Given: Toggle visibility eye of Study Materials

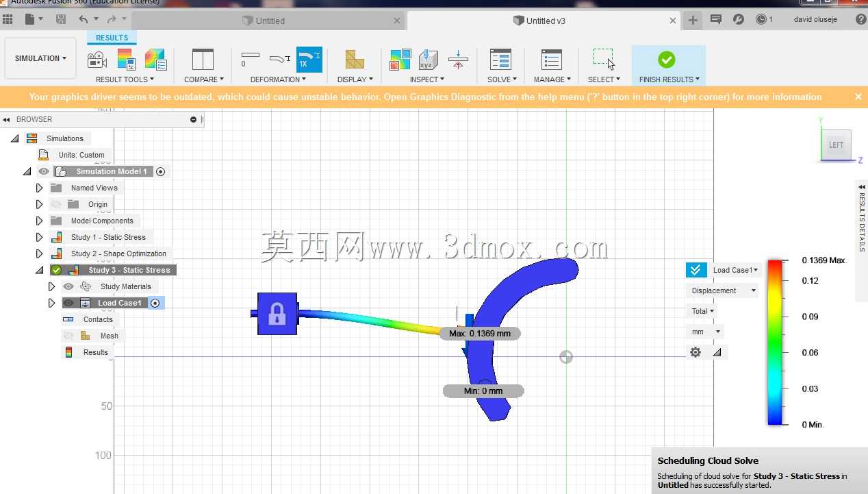Looking at the screenshot, I should click(68, 286).
